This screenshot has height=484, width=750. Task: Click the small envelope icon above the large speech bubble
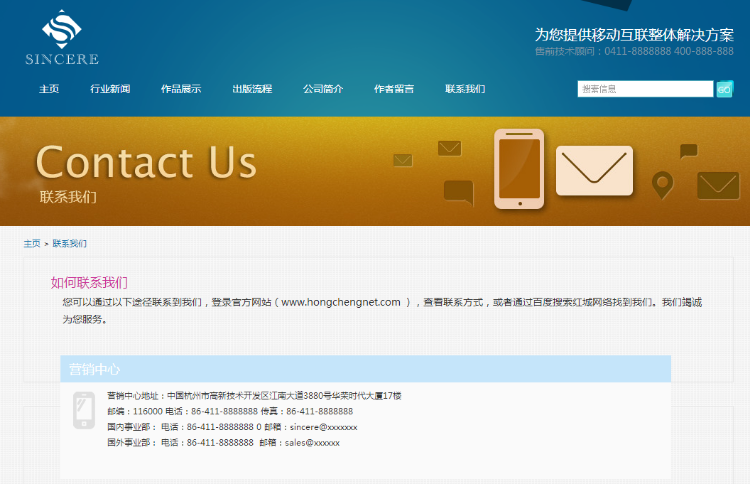[450, 148]
